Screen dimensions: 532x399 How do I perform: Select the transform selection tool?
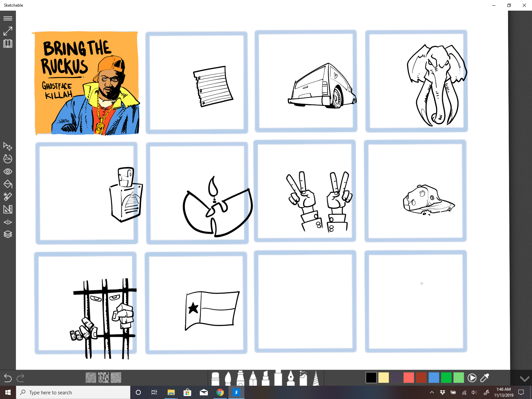coord(8,146)
